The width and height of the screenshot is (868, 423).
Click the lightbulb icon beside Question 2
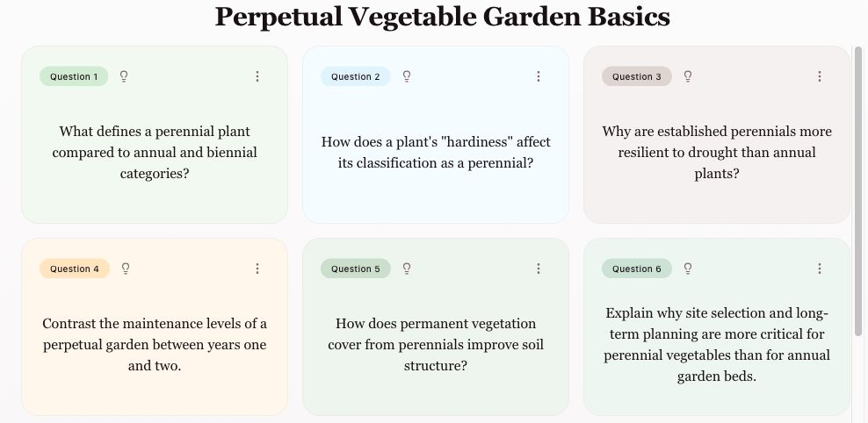pos(407,76)
